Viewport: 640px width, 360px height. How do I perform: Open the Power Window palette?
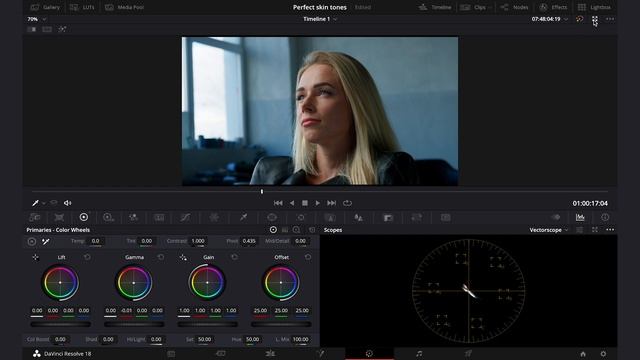click(272, 218)
